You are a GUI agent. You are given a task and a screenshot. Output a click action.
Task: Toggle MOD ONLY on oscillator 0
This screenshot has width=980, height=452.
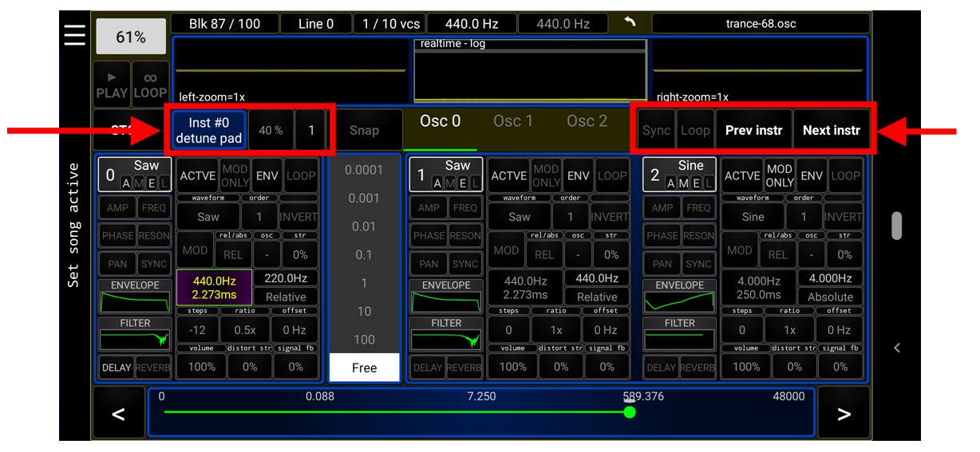235,175
